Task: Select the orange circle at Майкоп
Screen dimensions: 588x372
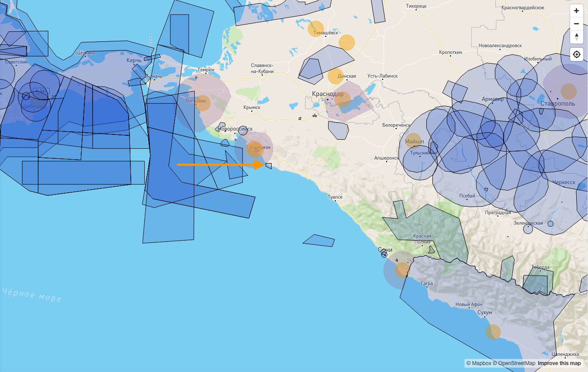Action: tap(413, 141)
